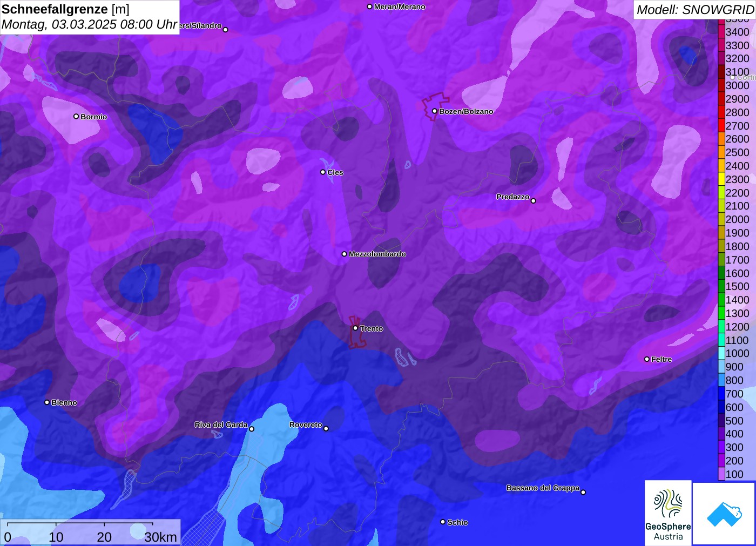Select the Riva del Garda marker dot
The width and height of the screenshot is (756, 546).
252,429
